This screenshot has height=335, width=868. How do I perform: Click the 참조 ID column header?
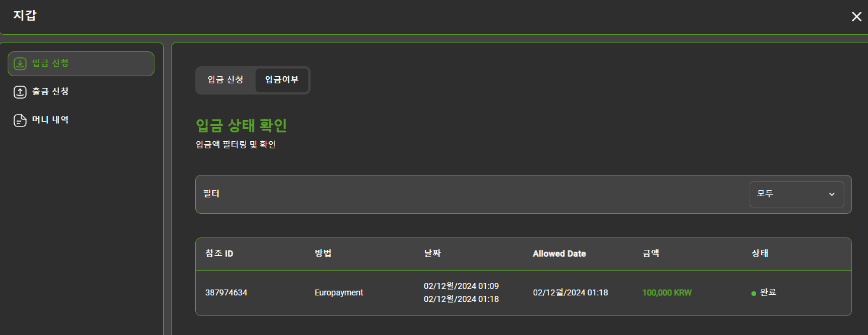(x=219, y=253)
